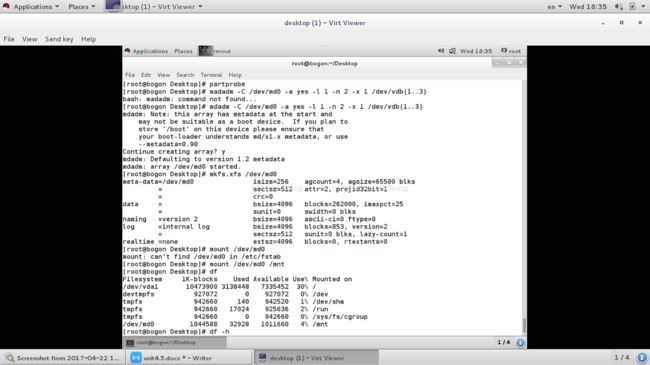Click the Terminal app button in guest panel

(x=215, y=51)
